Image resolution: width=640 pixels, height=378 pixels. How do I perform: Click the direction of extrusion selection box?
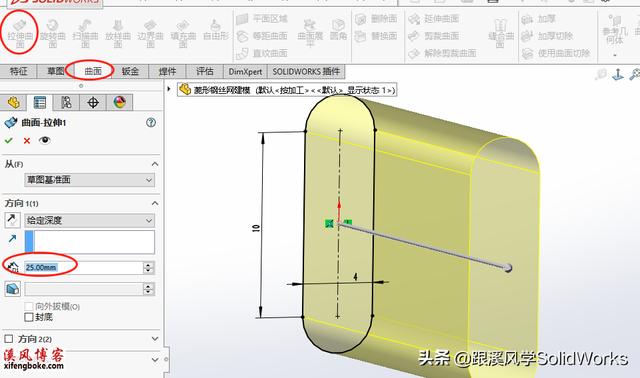[x=89, y=242]
